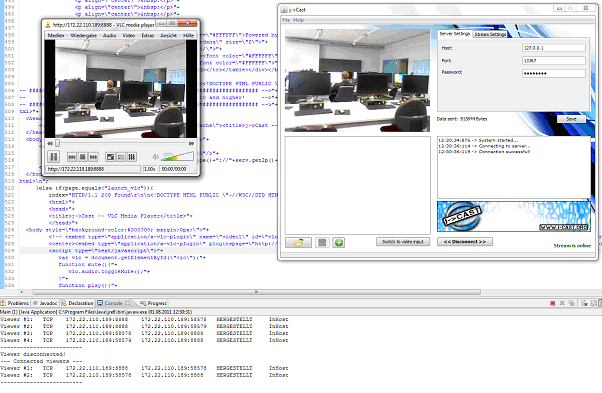
Task: Open the Wiedergabe menu in VLC
Action: click(x=84, y=35)
